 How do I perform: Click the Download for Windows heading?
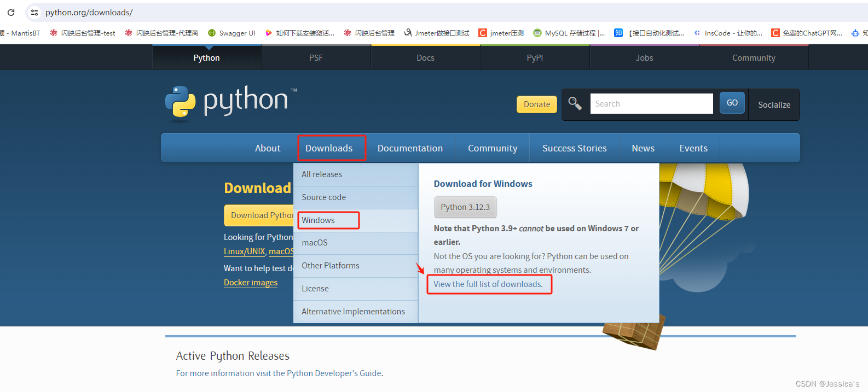coord(483,184)
